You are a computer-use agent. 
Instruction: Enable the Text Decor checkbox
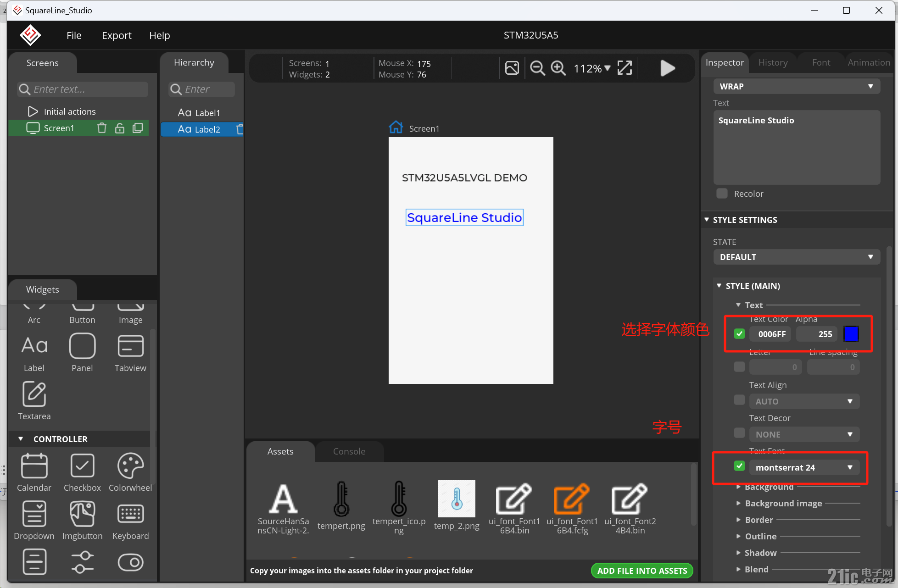(739, 433)
